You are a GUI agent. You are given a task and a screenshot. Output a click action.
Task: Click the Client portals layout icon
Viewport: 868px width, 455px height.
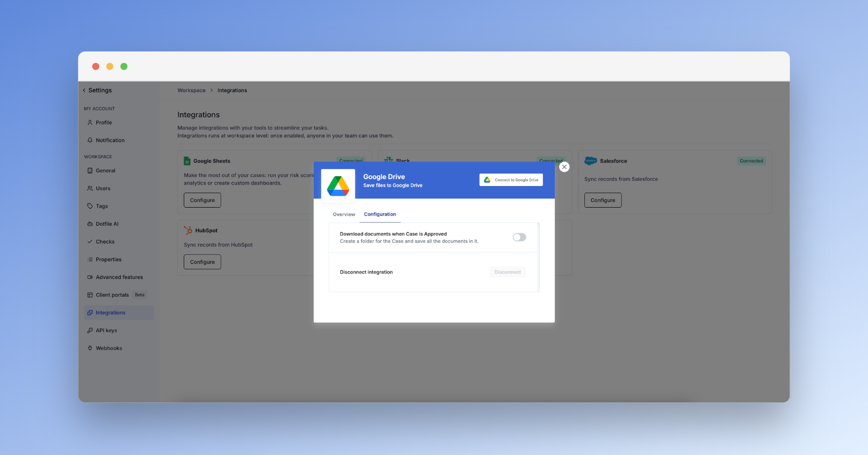[x=90, y=295]
